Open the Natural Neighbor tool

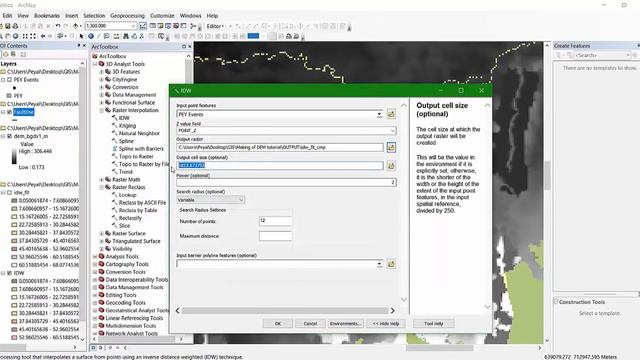click(139, 133)
